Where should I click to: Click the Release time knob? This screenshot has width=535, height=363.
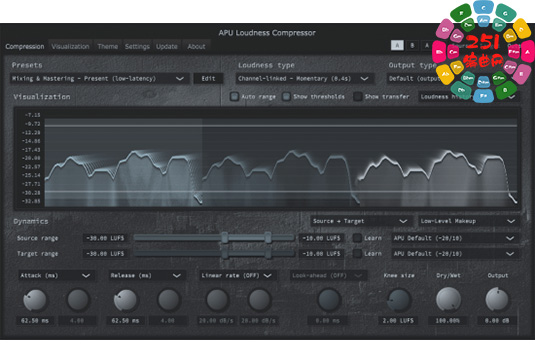pyautogui.click(x=125, y=300)
